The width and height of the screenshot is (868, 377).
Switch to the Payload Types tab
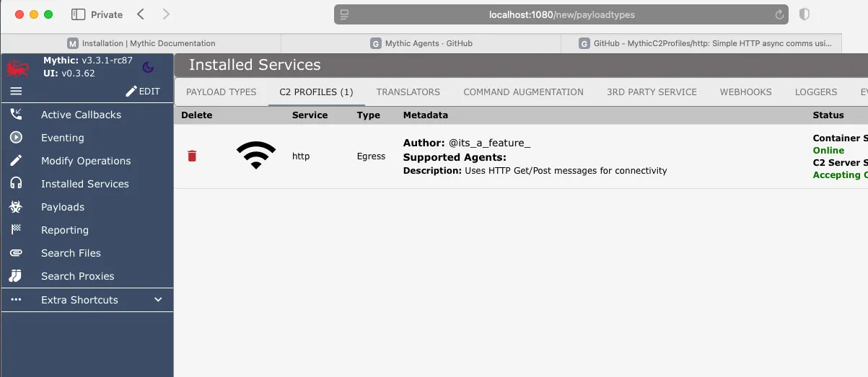point(221,92)
